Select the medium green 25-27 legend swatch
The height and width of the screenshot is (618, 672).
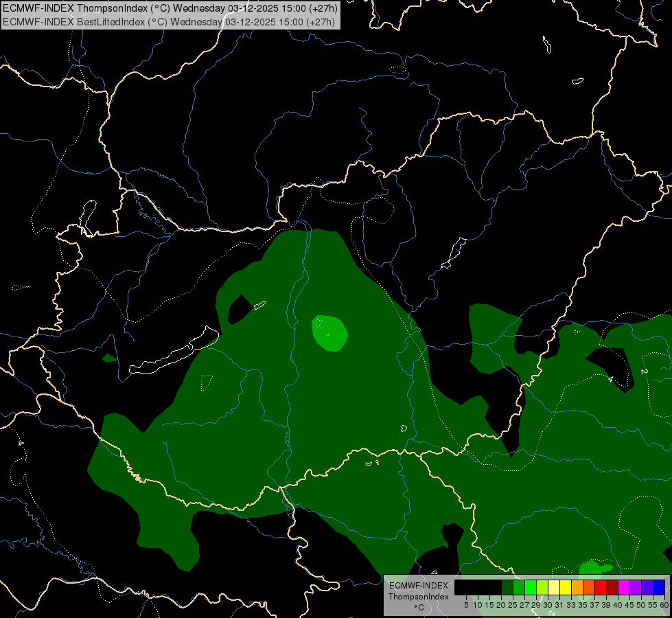pos(519,587)
